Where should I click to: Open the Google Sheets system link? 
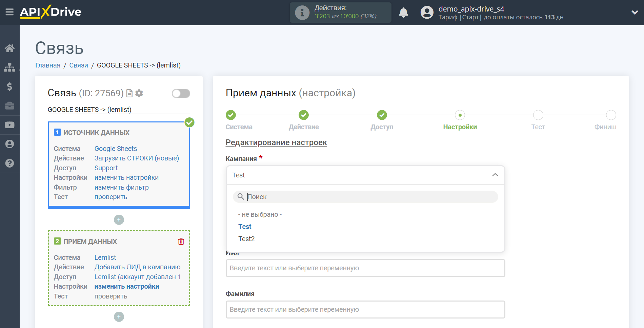[x=116, y=149]
